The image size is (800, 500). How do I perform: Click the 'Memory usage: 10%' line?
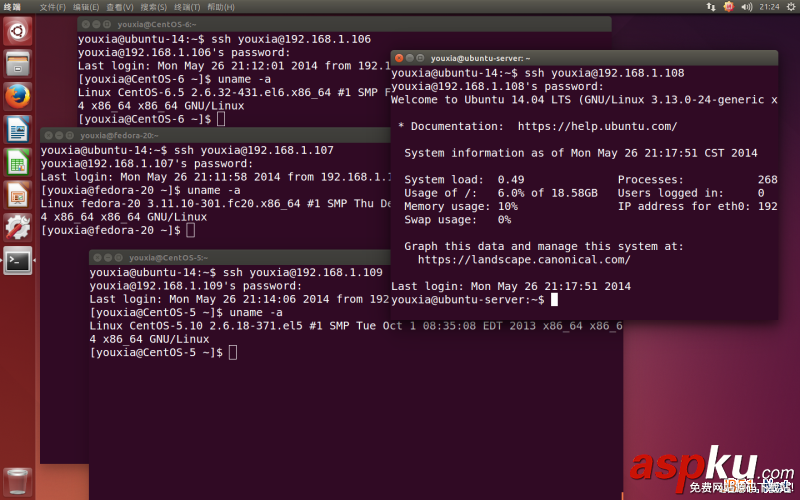click(461, 206)
